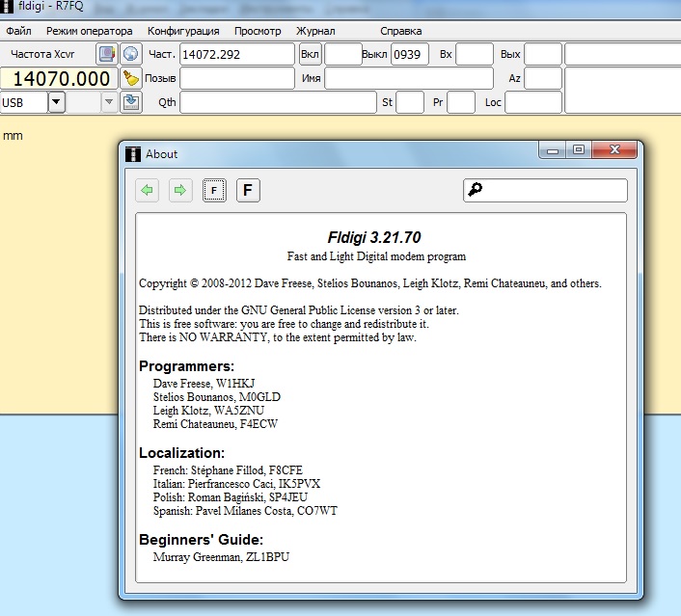681x616 pixels.
Task: Click the globe web lookup icon
Action: point(131,54)
